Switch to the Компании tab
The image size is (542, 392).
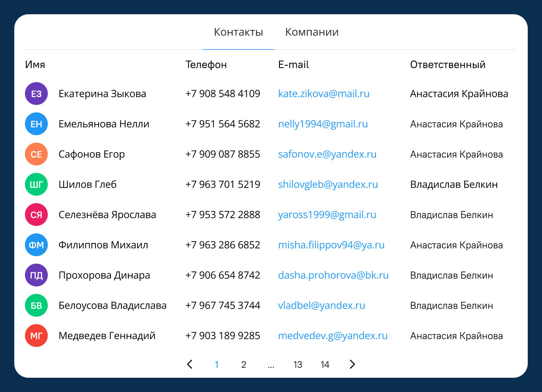pos(312,32)
